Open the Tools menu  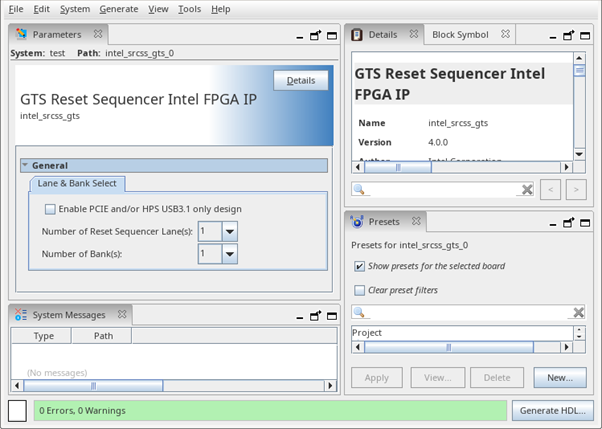(189, 9)
